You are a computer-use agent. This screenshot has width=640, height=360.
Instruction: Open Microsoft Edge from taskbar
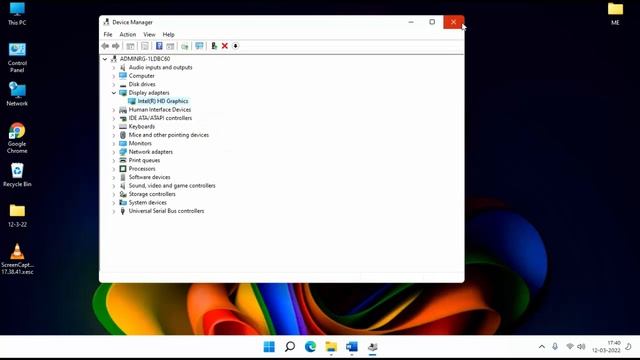310,347
